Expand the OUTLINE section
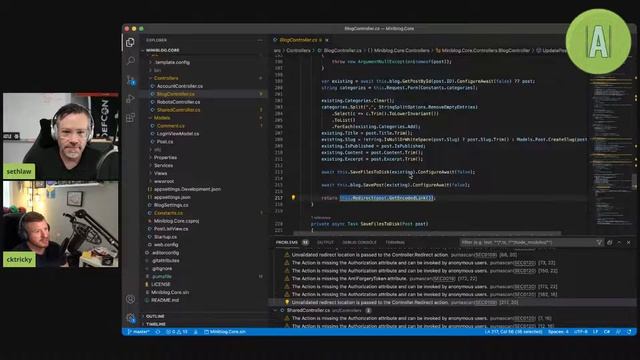Screen dimensions: 640x360 pos(155,316)
